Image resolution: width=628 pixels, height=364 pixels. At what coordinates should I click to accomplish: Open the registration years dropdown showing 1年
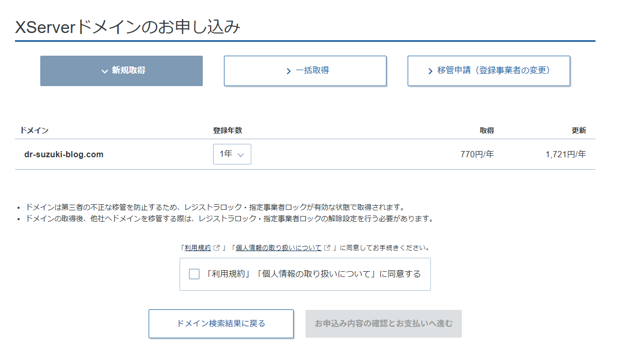(232, 154)
